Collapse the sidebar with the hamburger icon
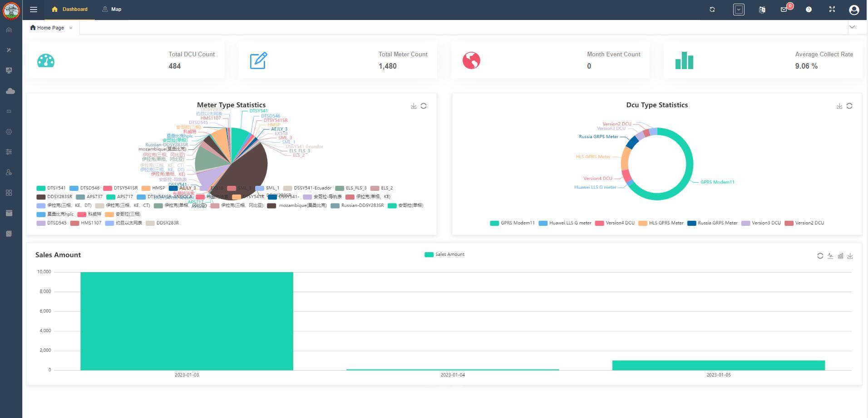 point(33,9)
